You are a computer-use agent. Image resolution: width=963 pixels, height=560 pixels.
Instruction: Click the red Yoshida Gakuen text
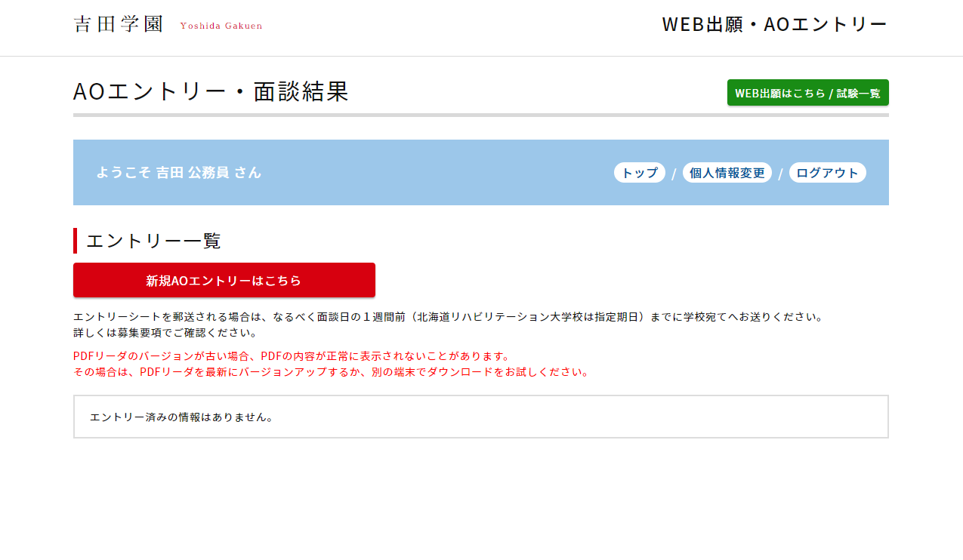(221, 26)
